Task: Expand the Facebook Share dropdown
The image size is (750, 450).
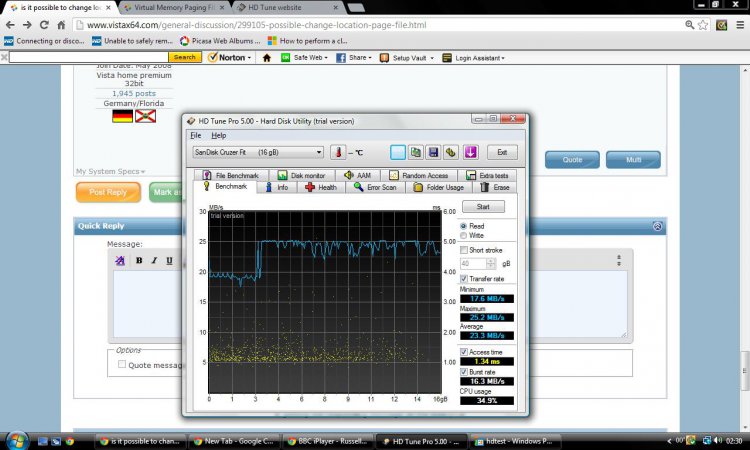Action: [370, 58]
